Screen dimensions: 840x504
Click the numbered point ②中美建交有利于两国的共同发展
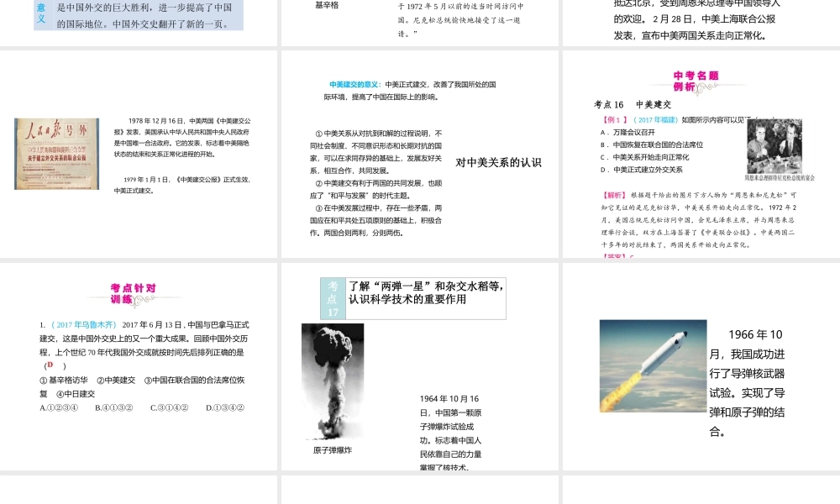[x=375, y=190]
